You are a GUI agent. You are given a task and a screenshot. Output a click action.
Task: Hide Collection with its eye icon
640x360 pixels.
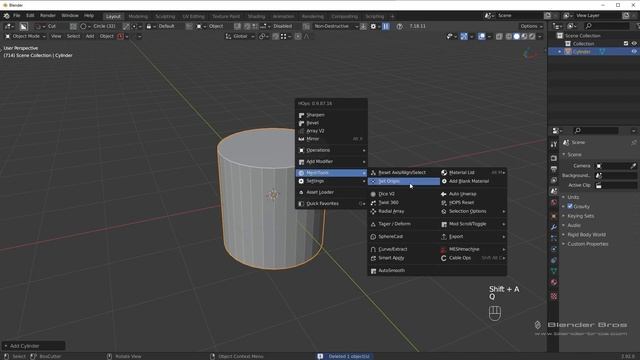coord(634,44)
